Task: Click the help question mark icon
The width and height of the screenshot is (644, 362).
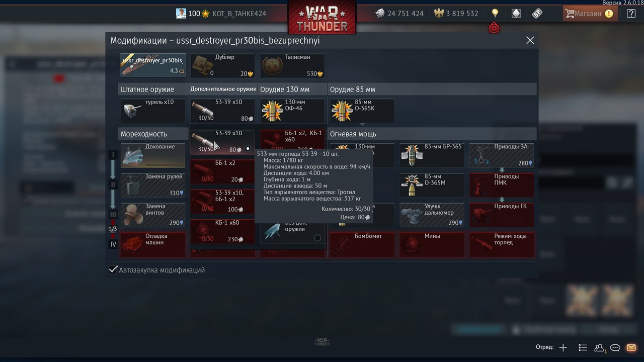Action: tap(631, 14)
